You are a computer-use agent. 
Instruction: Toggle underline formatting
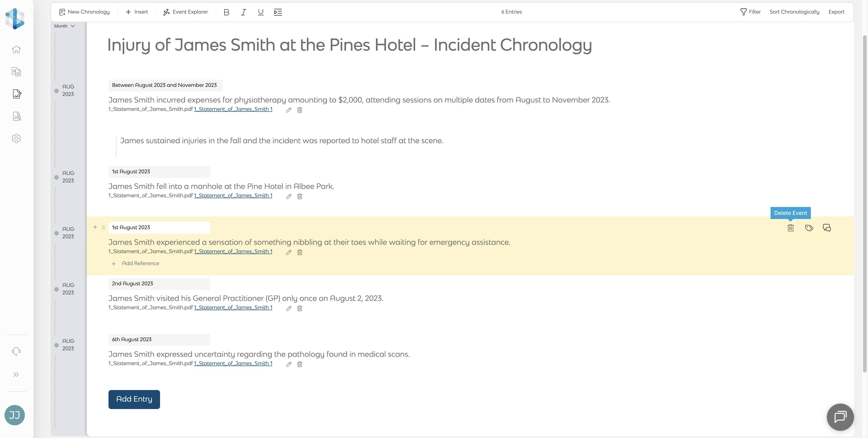pos(260,12)
